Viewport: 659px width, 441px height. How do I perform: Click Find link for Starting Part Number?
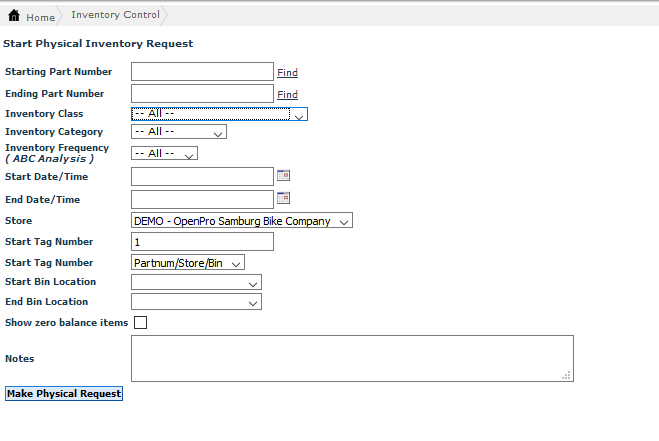(x=287, y=73)
